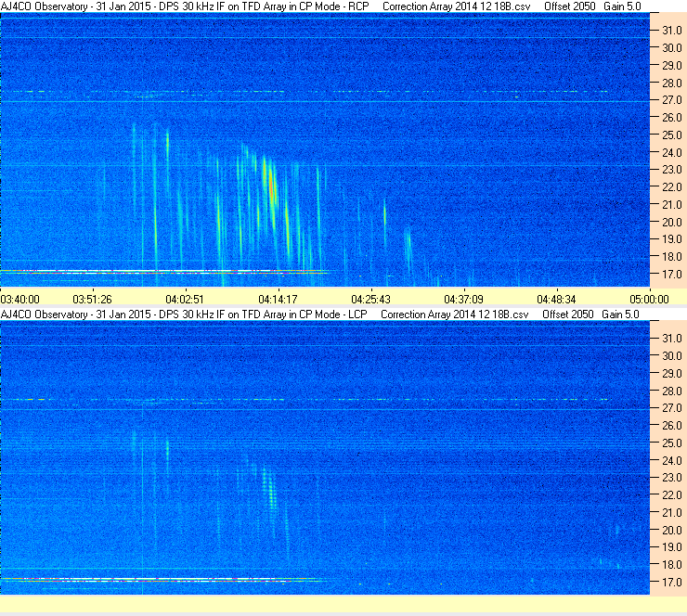
Task: Select the 29.0 frequency label on RCP chart
Action: click(x=672, y=66)
